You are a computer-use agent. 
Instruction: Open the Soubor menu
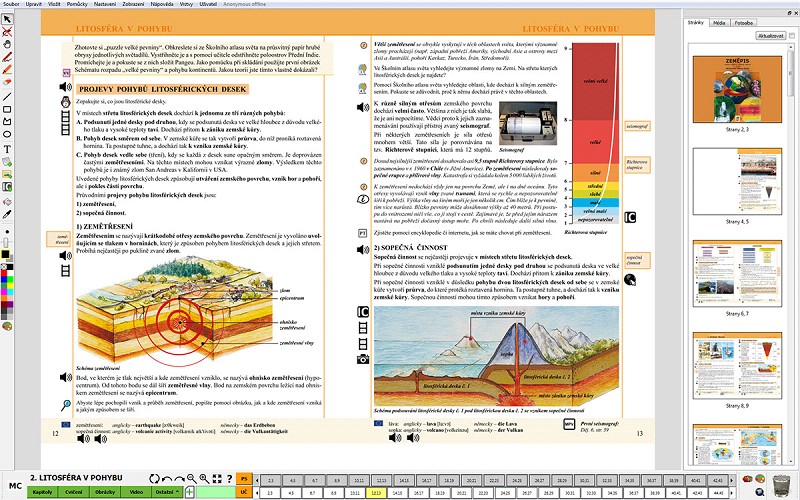click(11, 4)
